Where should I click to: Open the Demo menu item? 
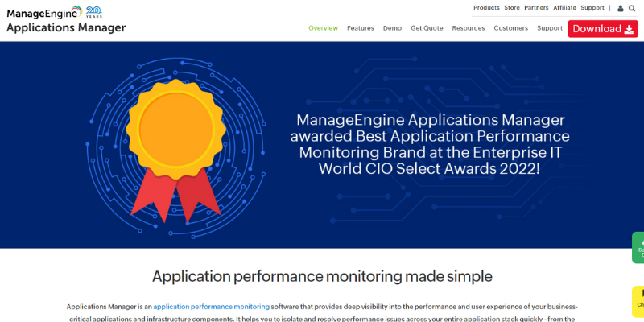(392, 28)
